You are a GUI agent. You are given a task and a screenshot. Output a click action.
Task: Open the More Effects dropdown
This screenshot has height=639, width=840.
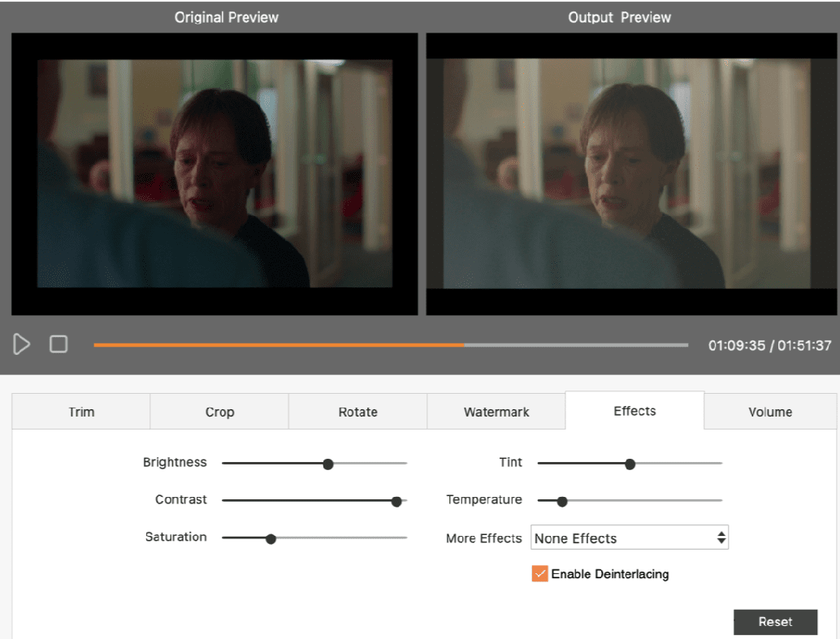pyautogui.click(x=630, y=538)
